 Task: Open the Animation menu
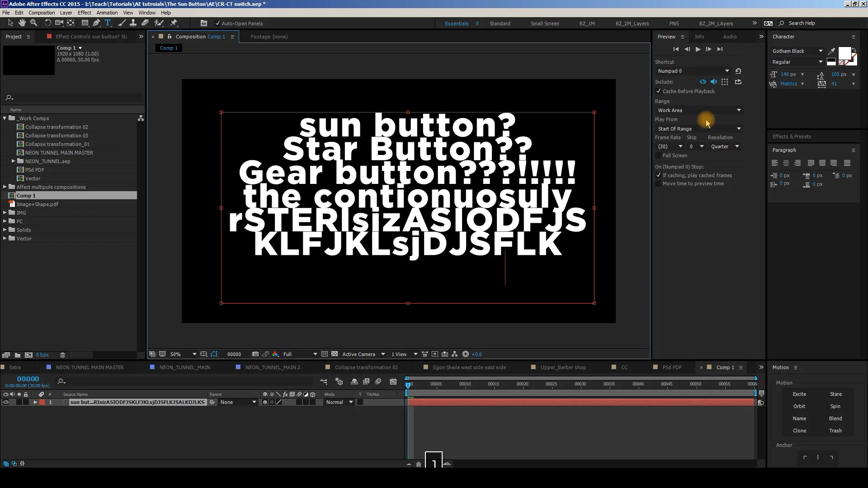107,13
